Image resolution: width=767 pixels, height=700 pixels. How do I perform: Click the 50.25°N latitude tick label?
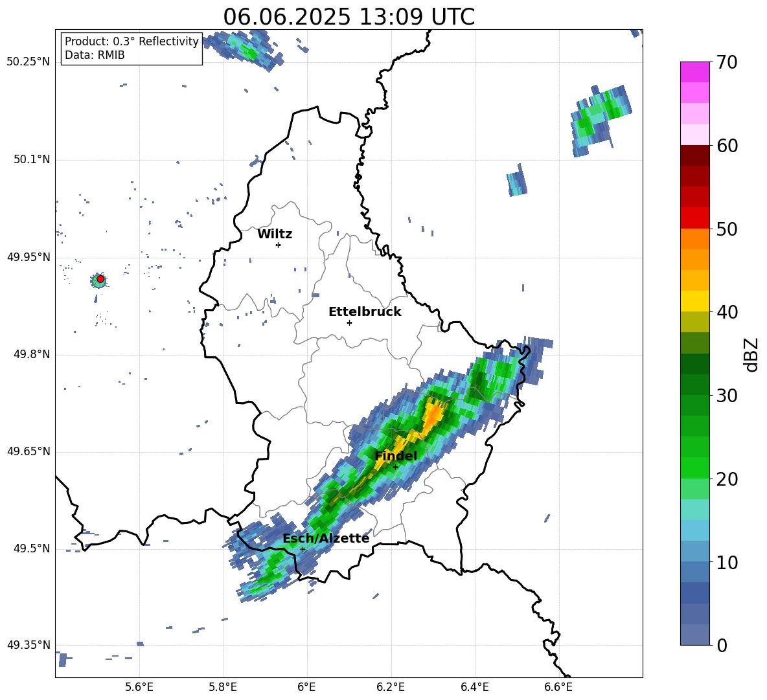(x=29, y=62)
